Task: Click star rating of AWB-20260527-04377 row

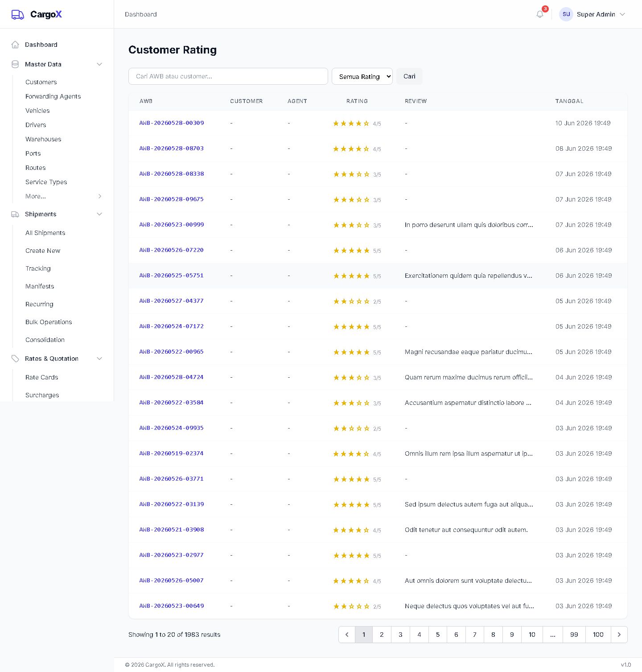Action: (351, 301)
